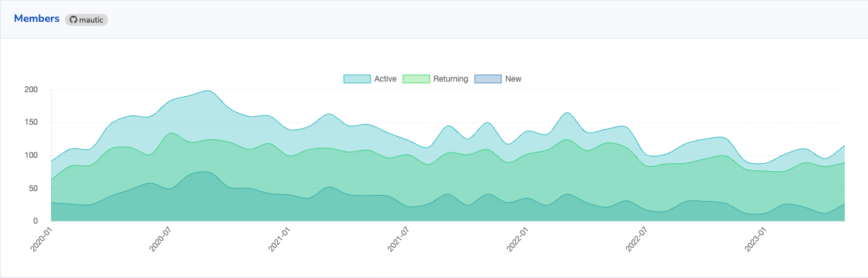Click the 2022-07 x-axis label
The height and width of the screenshot is (278, 868).
pos(638,239)
